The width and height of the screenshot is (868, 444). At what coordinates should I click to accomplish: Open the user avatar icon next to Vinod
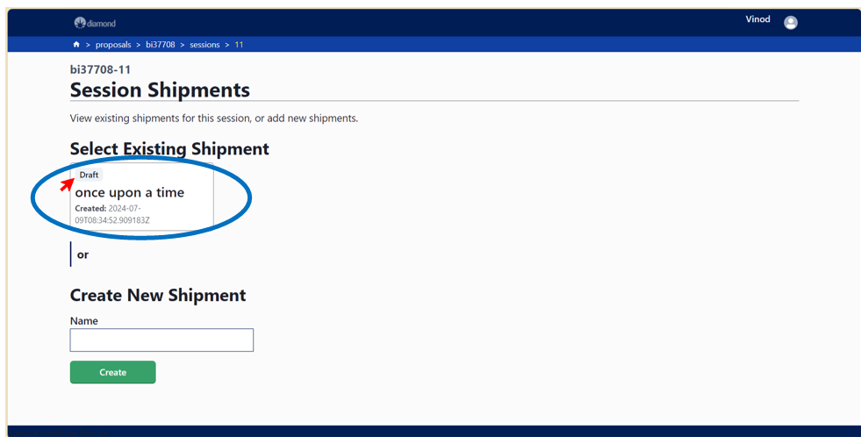click(791, 23)
